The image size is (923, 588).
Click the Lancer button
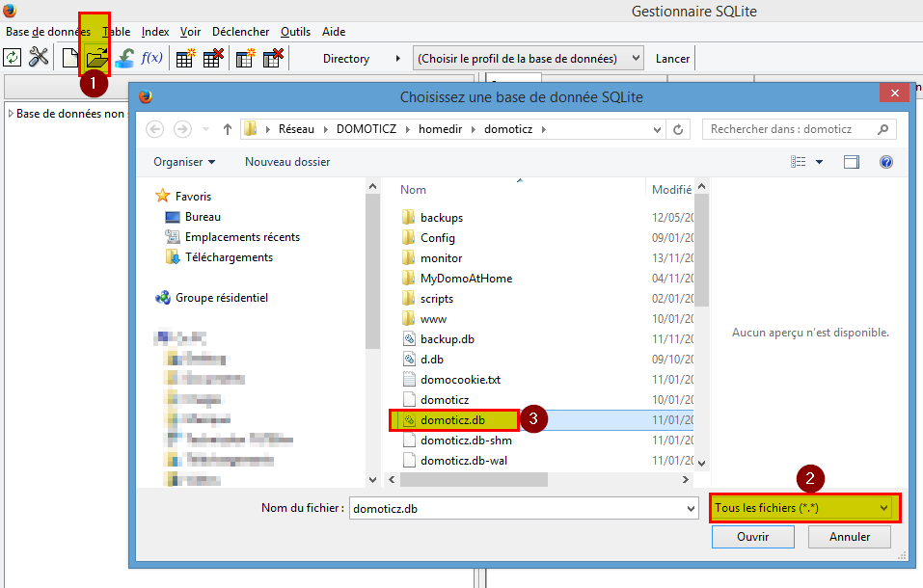point(673,58)
